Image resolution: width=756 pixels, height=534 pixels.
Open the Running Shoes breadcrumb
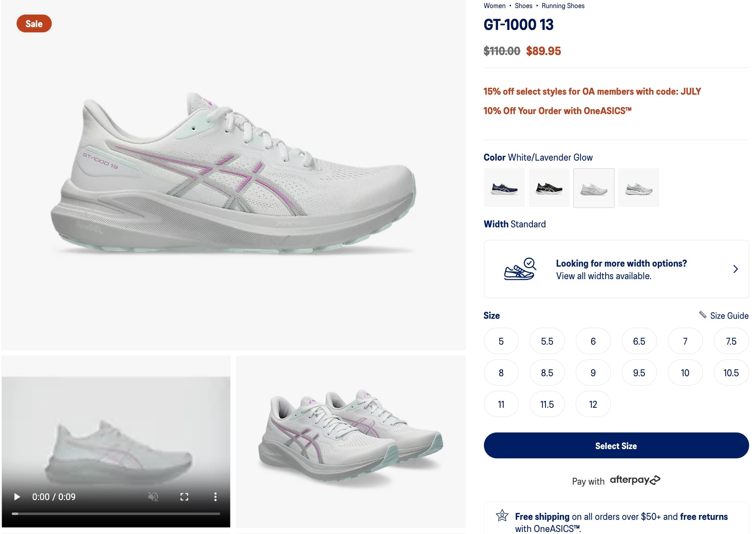point(563,6)
